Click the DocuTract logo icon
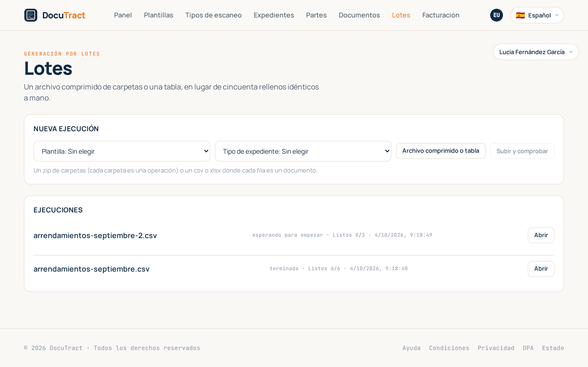This screenshot has width=588, height=367. pos(31,15)
